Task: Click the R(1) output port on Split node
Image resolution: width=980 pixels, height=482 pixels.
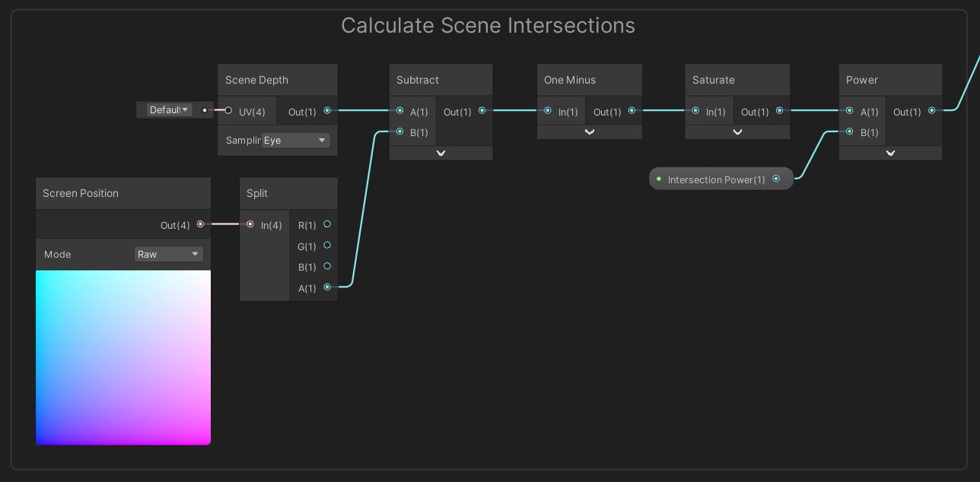Action: click(327, 224)
